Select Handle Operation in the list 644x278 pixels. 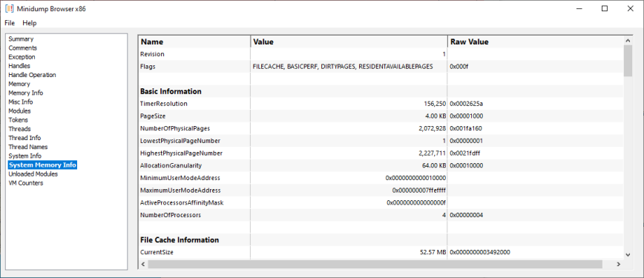pos(32,75)
